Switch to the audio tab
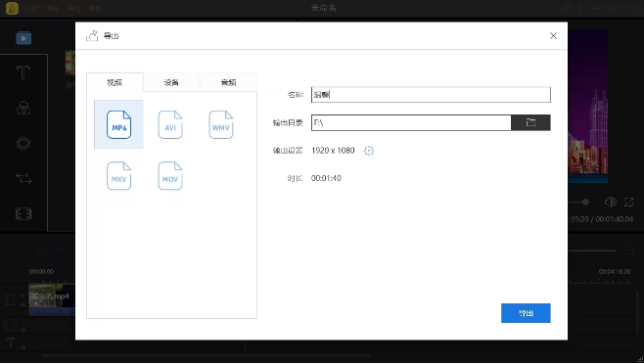 click(228, 82)
